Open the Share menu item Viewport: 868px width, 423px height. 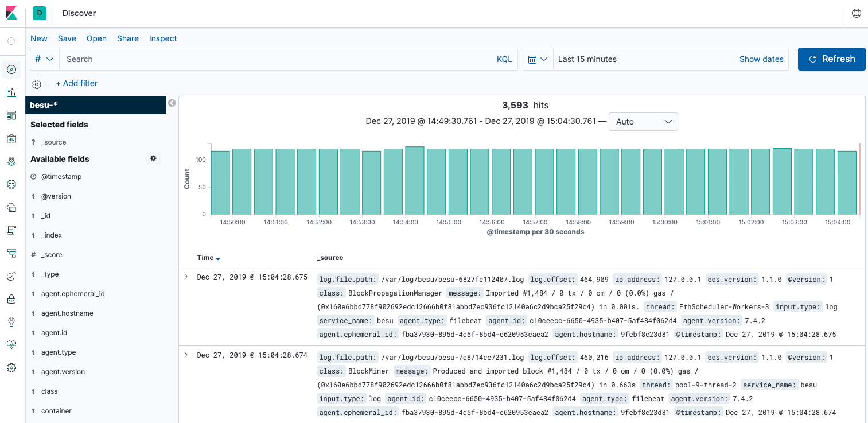coord(127,38)
